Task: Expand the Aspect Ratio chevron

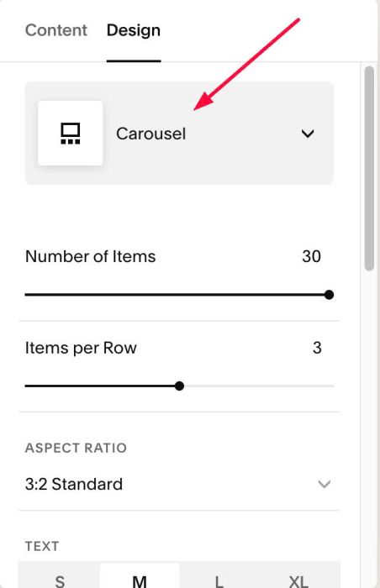Action: [324, 484]
